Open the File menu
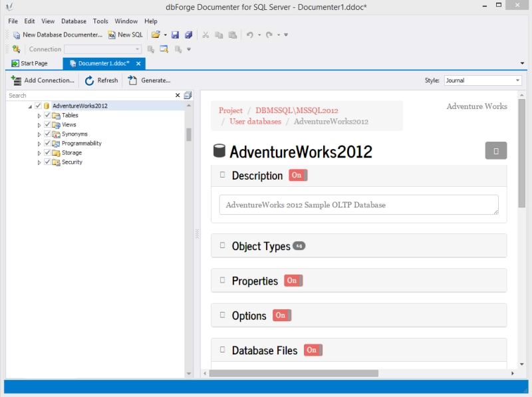The width and height of the screenshot is (532, 397). 13,21
